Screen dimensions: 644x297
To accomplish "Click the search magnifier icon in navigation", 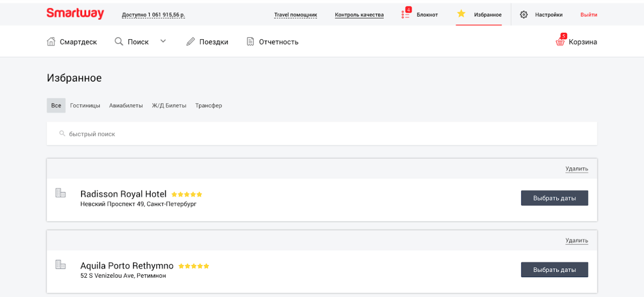I will click(x=119, y=41).
